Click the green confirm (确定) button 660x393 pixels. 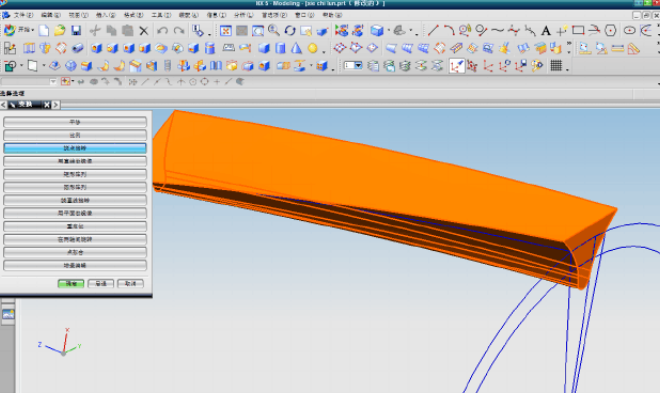tap(71, 284)
